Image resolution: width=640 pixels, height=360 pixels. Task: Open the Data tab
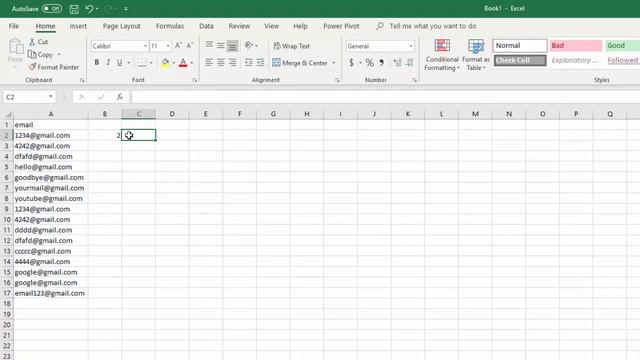(x=206, y=26)
